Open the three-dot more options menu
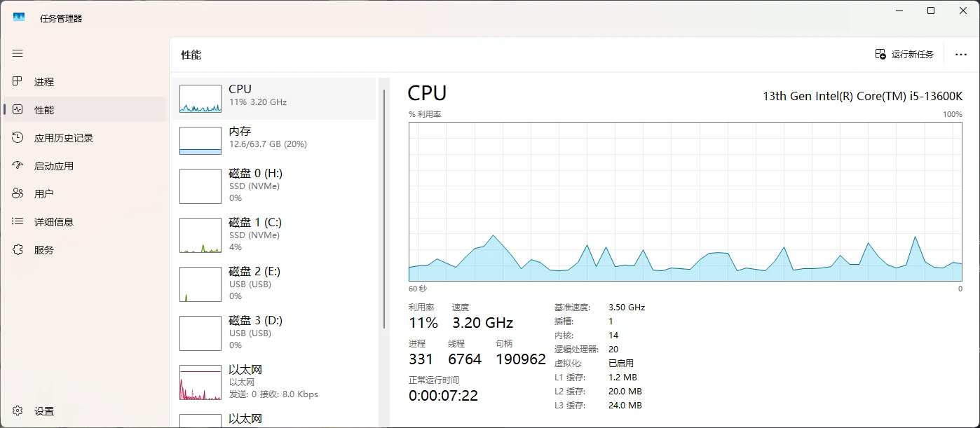The image size is (980, 428). point(960,55)
